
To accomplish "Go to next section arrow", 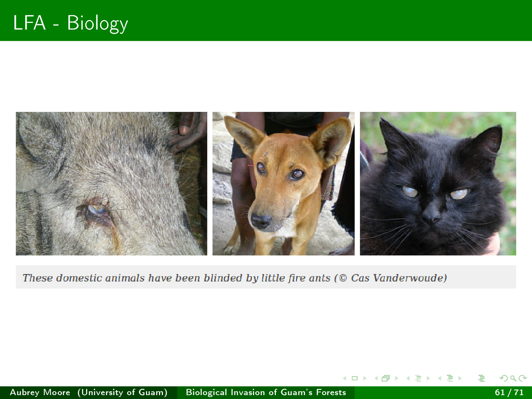I will (460, 379).
